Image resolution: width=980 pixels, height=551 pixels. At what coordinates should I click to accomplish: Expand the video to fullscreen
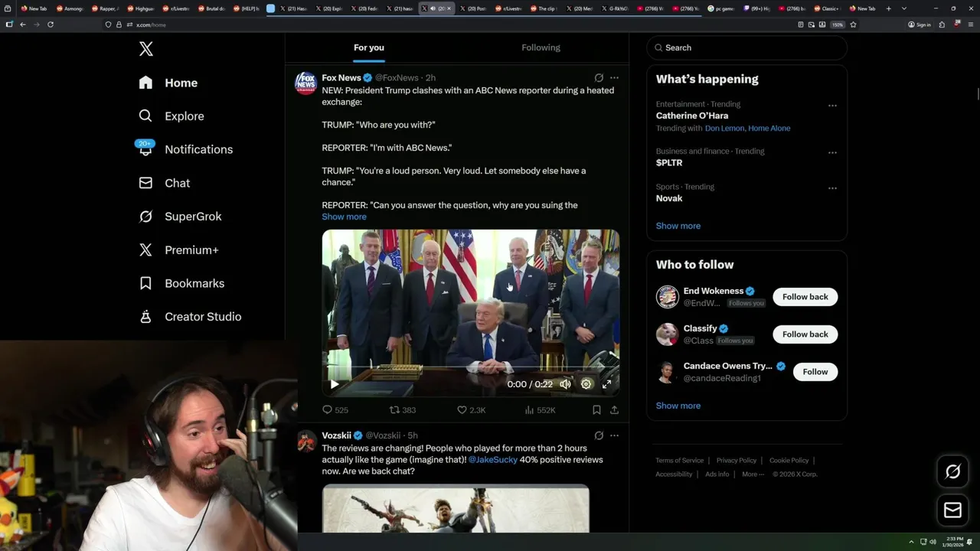tap(606, 384)
